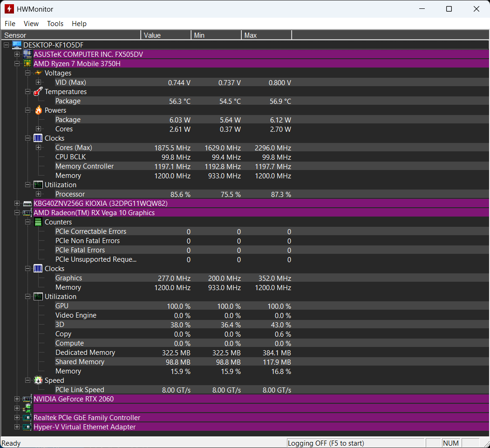Expand the KBG40ZNV256G KIOXIA node

coord(17,204)
